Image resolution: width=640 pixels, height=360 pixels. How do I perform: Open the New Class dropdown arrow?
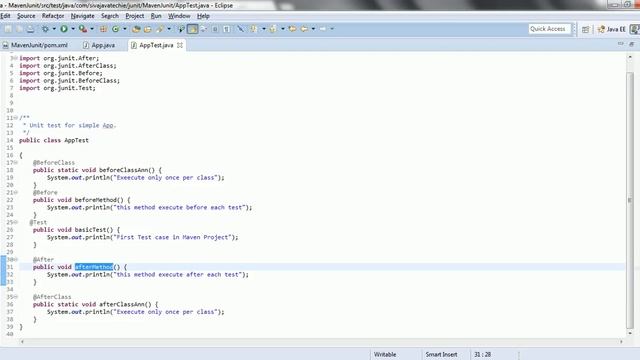coord(125,29)
